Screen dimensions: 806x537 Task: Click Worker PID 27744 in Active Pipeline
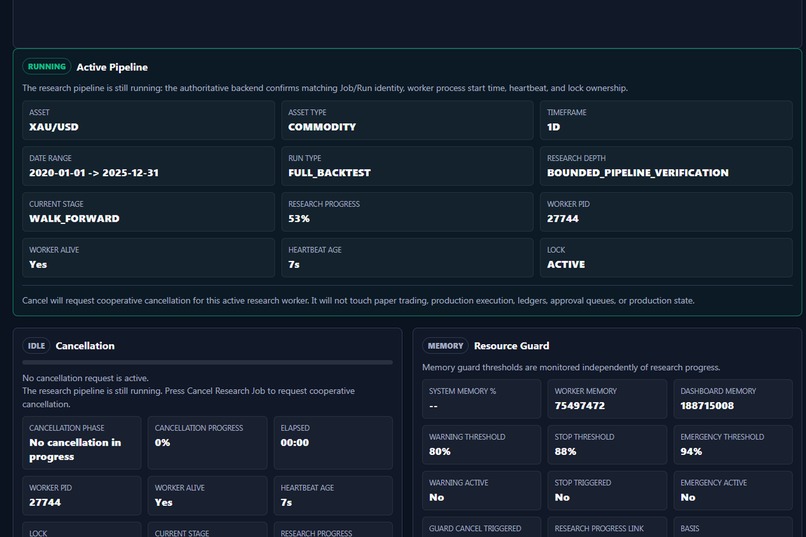tap(563, 218)
